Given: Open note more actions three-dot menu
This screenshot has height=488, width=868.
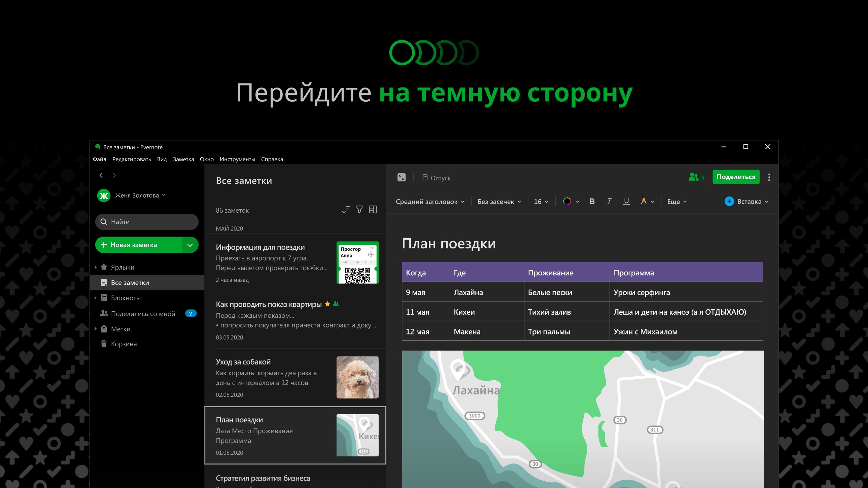Looking at the screenshot, I should coord(769,177).
